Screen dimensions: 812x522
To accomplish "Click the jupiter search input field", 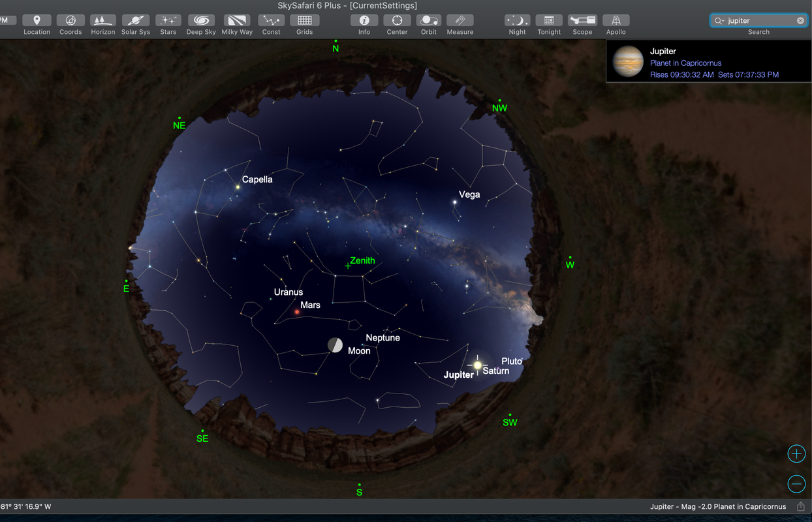I will (759, 20).
